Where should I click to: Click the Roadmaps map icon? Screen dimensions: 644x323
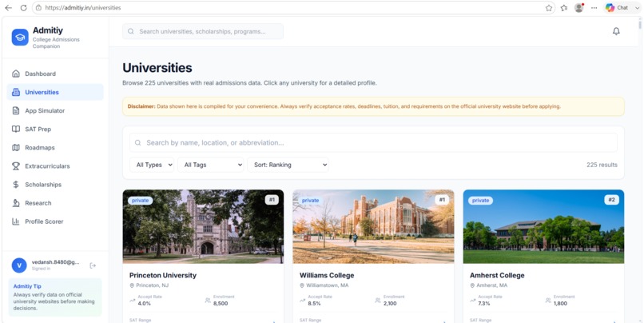pos(16,148)
